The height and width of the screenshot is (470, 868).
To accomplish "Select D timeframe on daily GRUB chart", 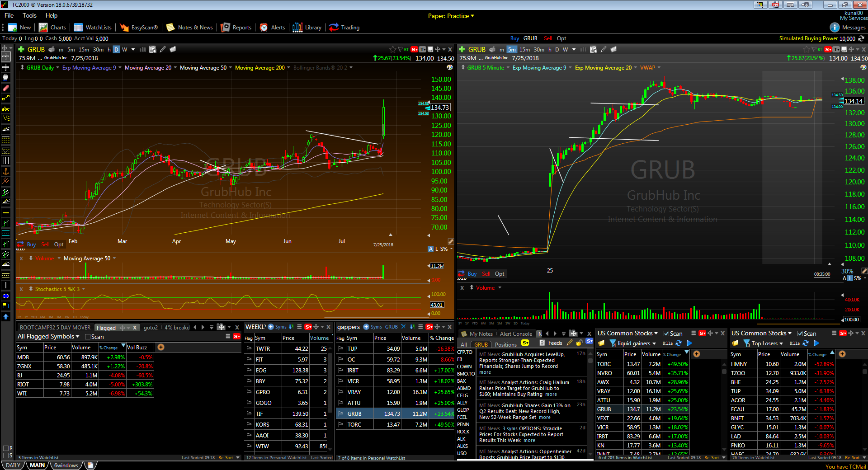I will (116, 50).
